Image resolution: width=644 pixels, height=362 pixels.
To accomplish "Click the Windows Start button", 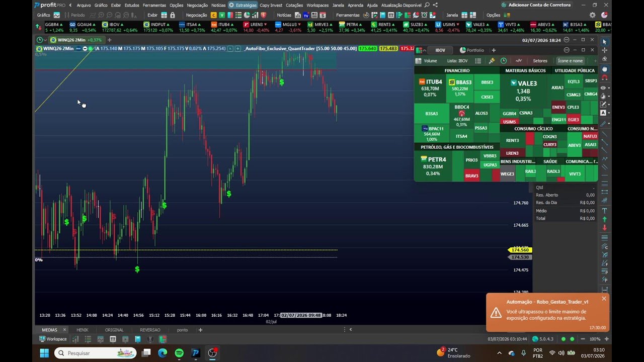I will click(x=44, y=353).
